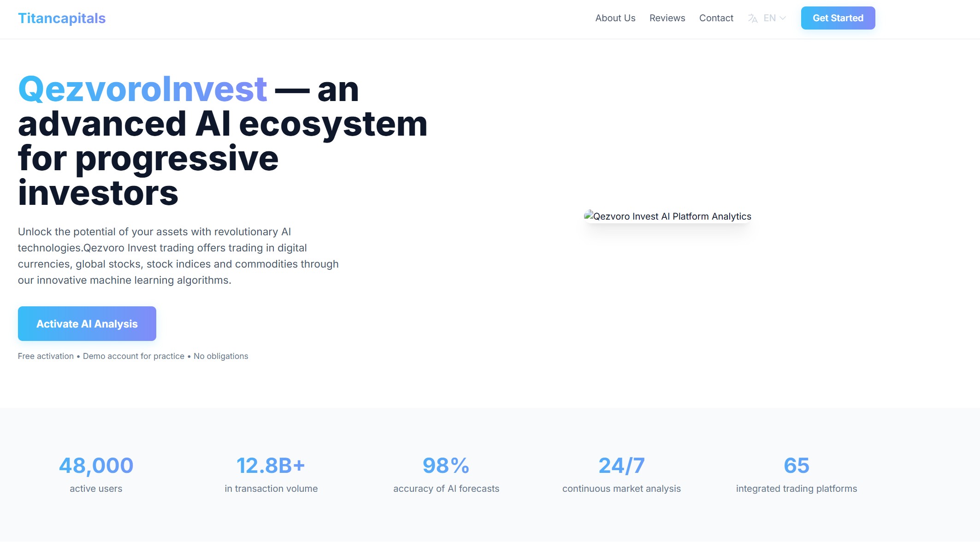The image size is (980, 543).
Task: Select the 24/7 market analysis stat
Action: [x=621, y=466]
